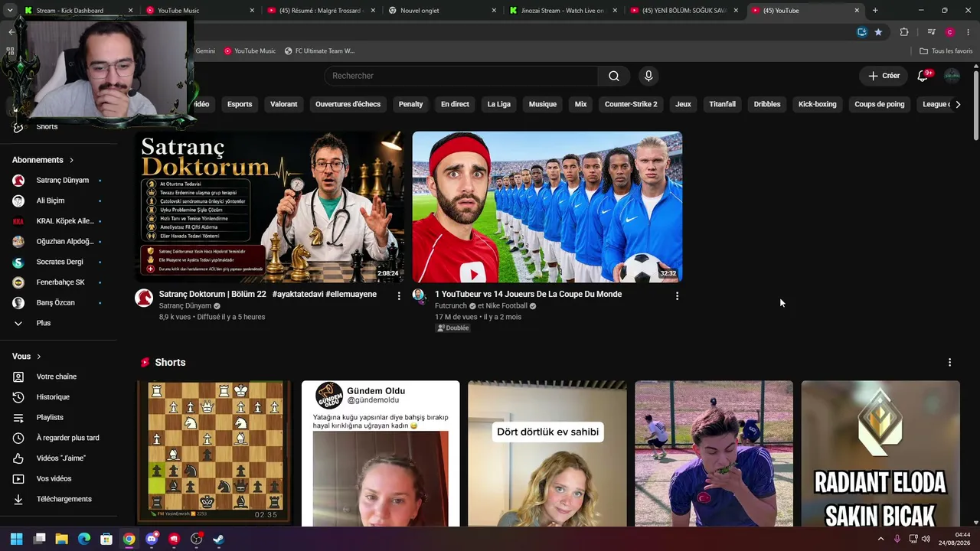Open the taskbar volume control

(x=926, y=539)
